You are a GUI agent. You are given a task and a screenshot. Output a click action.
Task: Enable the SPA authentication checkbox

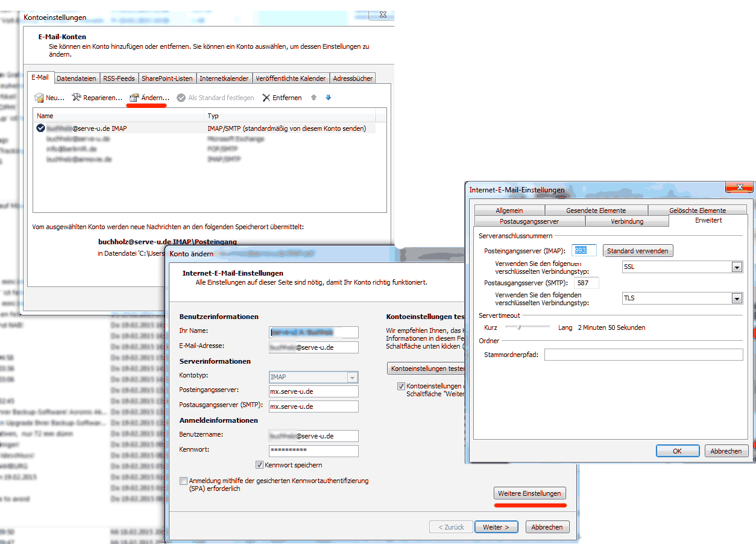[x=183, y=481]
